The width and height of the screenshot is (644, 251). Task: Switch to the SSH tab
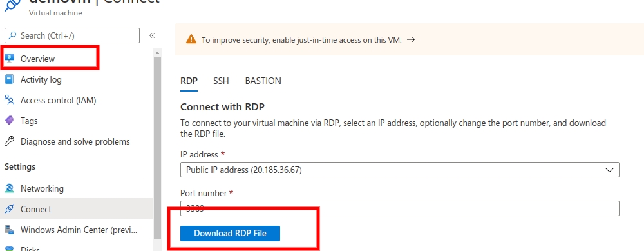coord(221,81)
